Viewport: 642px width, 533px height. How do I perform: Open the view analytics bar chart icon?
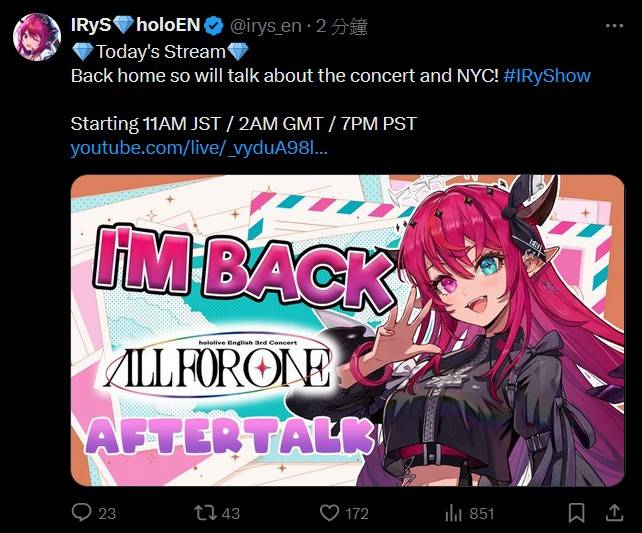pyautogui.click(x=453, y=513)
